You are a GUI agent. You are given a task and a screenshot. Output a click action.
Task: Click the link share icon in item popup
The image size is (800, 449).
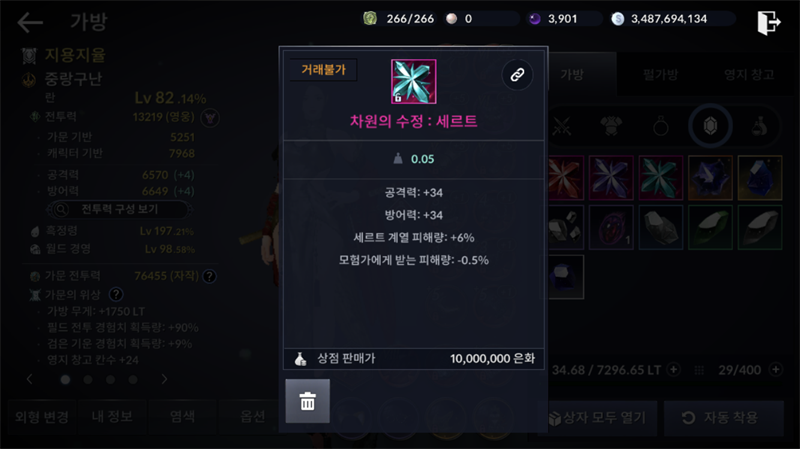click(x=517, y=75)
